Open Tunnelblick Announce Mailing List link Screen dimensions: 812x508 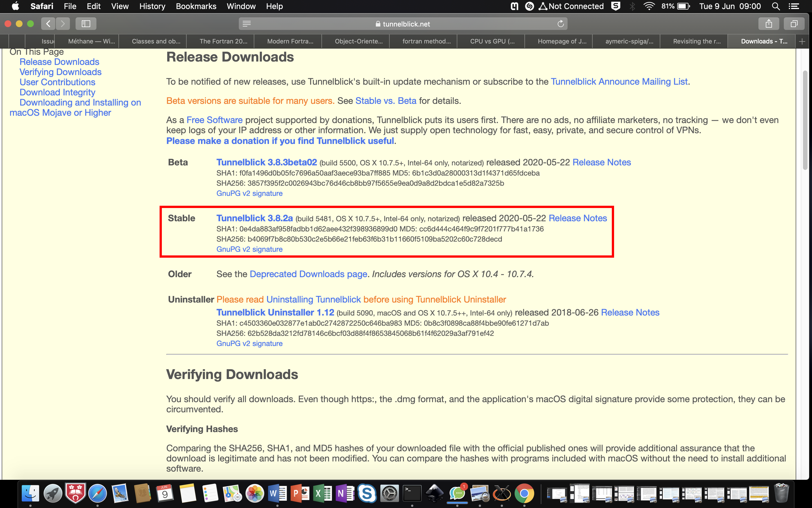tap(619, 82)
